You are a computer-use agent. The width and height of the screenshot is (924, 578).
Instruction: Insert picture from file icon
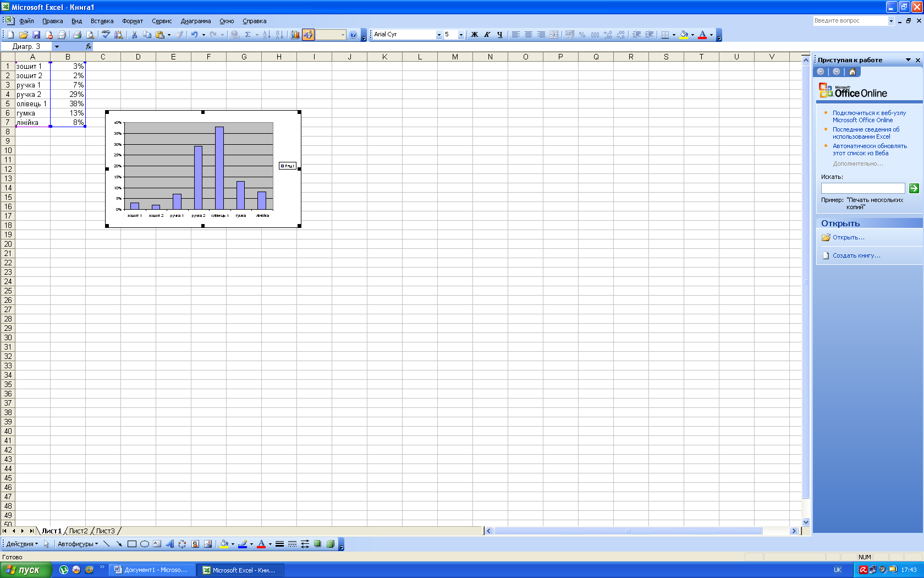[207, 544]
